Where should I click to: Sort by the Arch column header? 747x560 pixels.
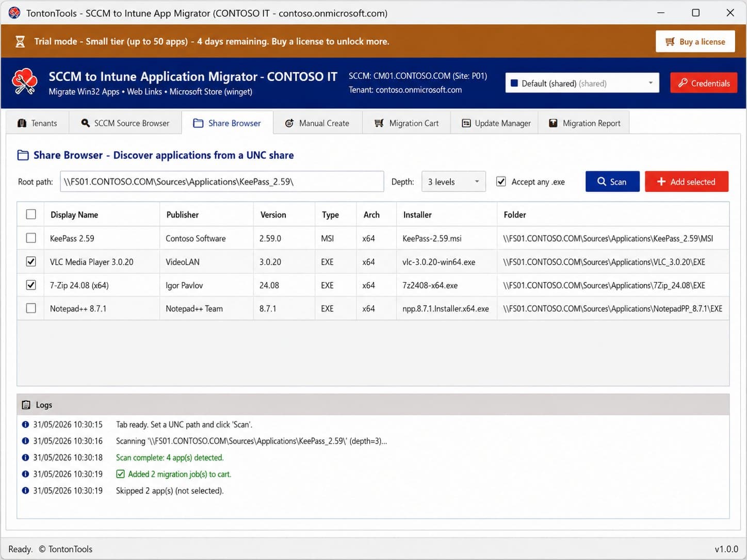[376, 215]
